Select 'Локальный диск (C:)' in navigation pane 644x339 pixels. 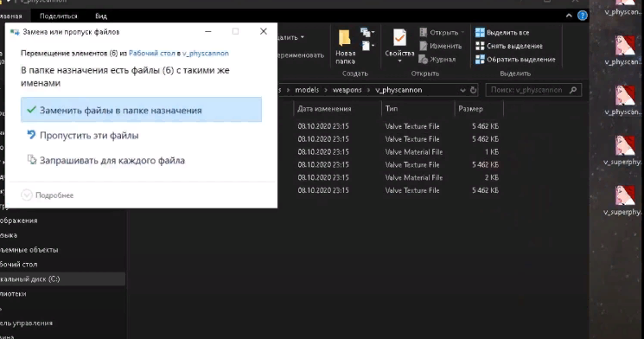coord(62,279)
